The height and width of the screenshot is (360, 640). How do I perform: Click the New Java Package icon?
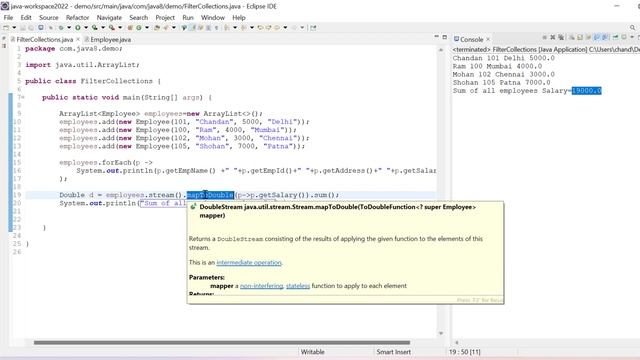point(130,28)
